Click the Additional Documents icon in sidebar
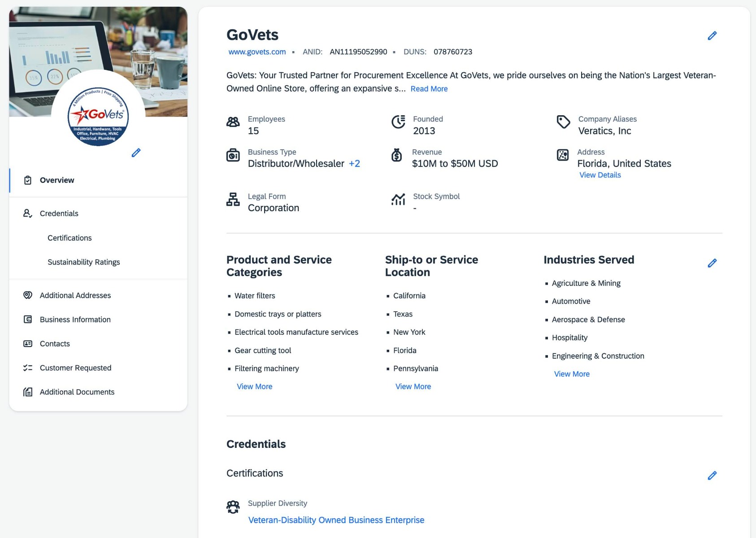The width and height of the screenshot is (756, 538). tap(28, 392)
